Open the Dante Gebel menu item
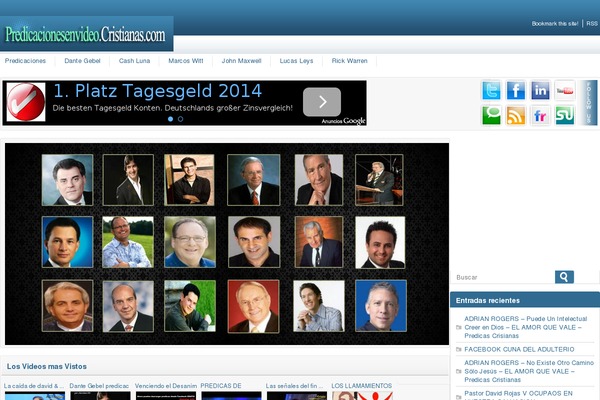Screen dimensions: 600x400 point(82,61)
